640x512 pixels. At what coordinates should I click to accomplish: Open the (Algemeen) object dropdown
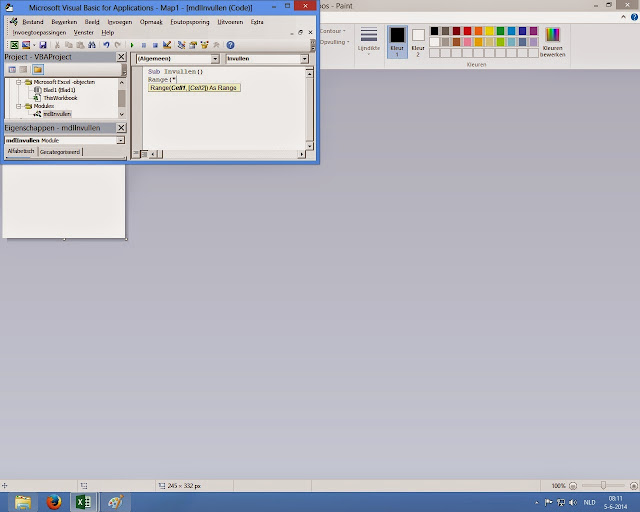[215, 59]
